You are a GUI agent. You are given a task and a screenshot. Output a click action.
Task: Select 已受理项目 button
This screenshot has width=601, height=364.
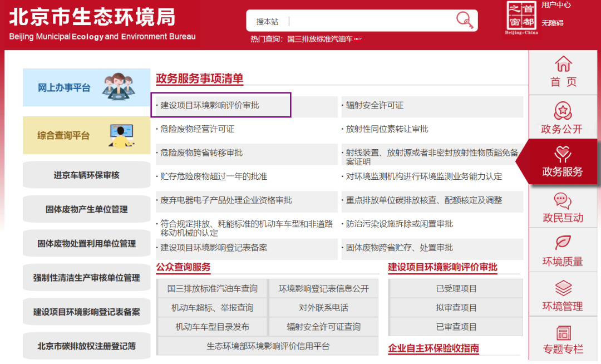[456, 289]
